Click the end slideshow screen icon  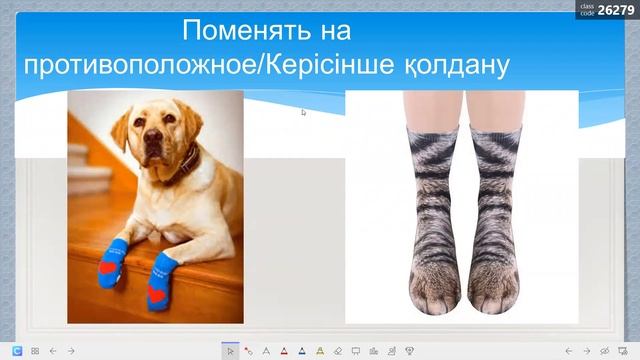pyautogui.click(x=622, y=351)
